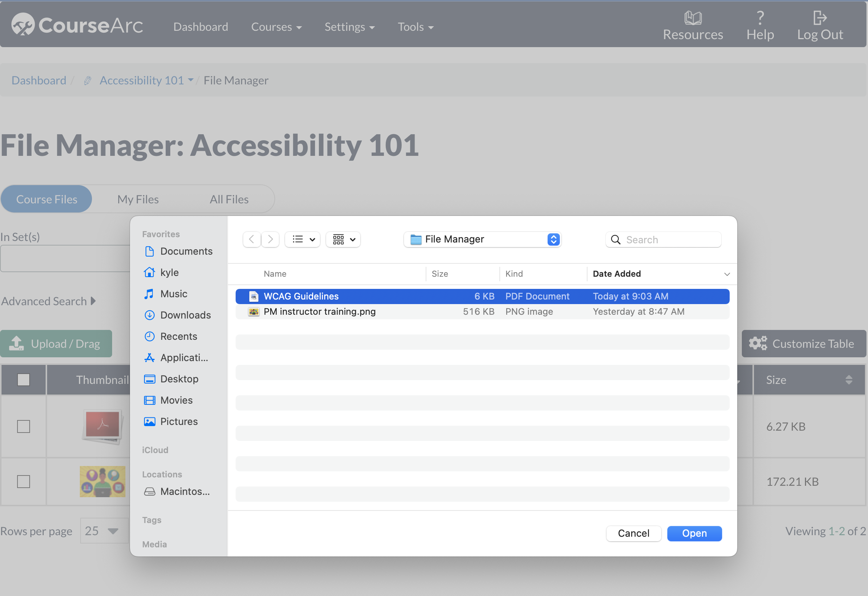The width and height of the screenshot is (868, 596).
Task: Click the Log Out icon
Action: 820,17
